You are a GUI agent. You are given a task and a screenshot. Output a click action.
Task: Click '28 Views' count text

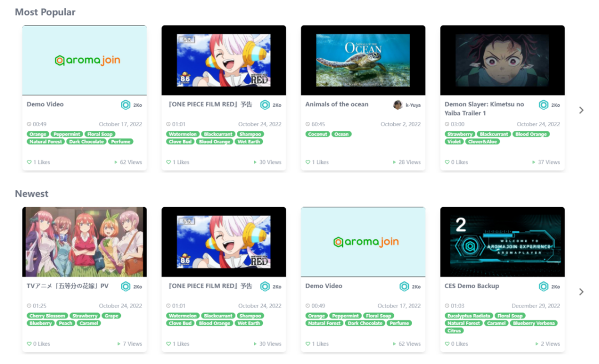click(409, 162)
